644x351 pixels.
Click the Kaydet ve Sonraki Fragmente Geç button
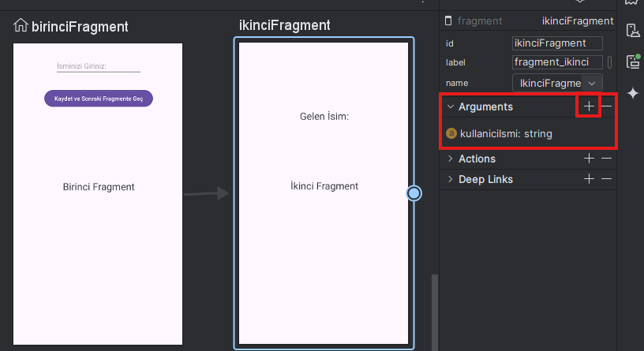tap(99, 99)
